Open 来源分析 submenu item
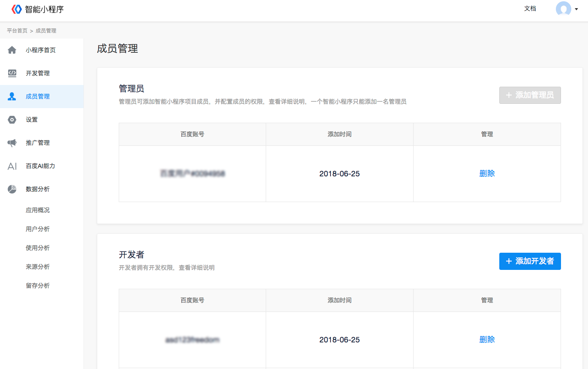Screen dimensions: 588x369 (x=38, y=267)
